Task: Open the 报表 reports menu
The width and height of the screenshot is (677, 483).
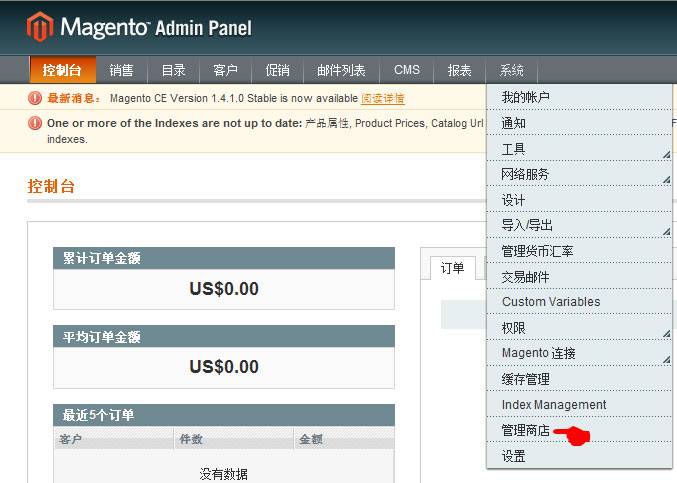Action: pyautogui.click(x=459, y=70)
